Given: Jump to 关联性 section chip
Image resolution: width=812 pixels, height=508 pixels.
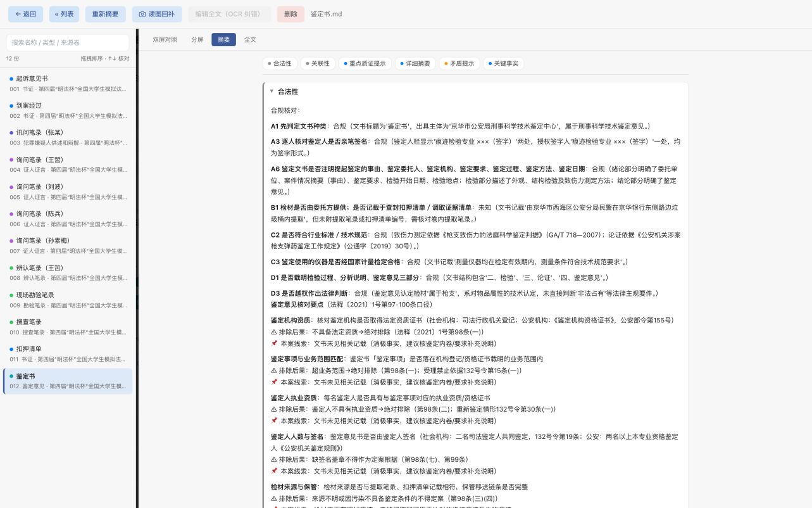Looking at the screenshot, I should coord(318,63).
